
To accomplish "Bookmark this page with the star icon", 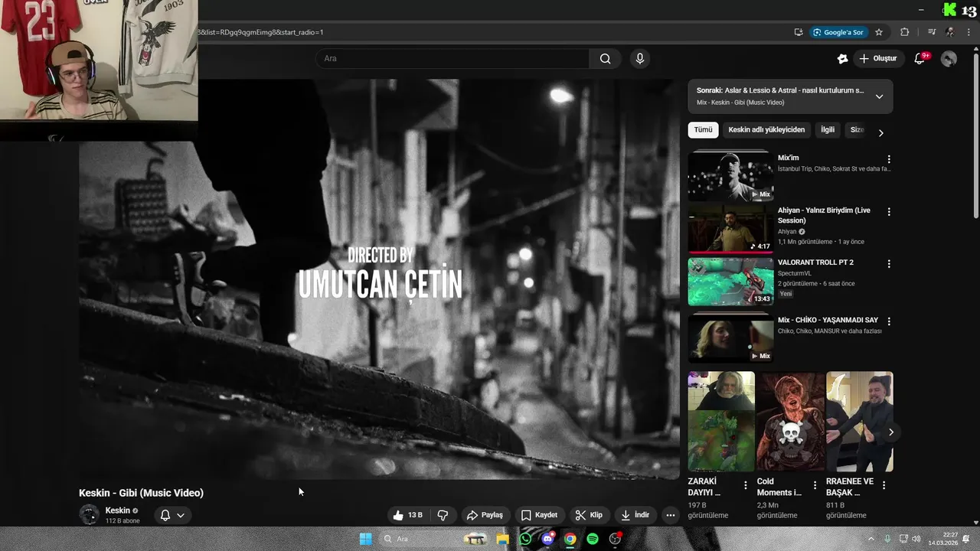I will point(879,32).
